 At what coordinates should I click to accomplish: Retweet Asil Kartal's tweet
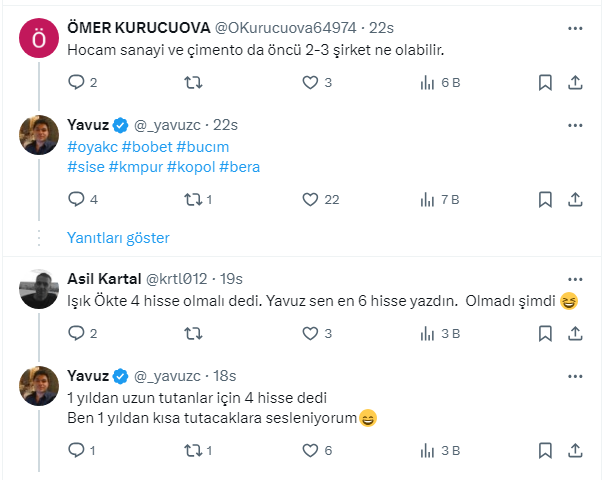[x=192, y=334]
